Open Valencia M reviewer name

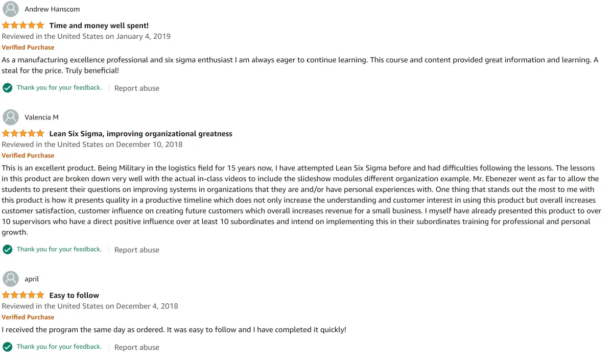tap(41, 117)
